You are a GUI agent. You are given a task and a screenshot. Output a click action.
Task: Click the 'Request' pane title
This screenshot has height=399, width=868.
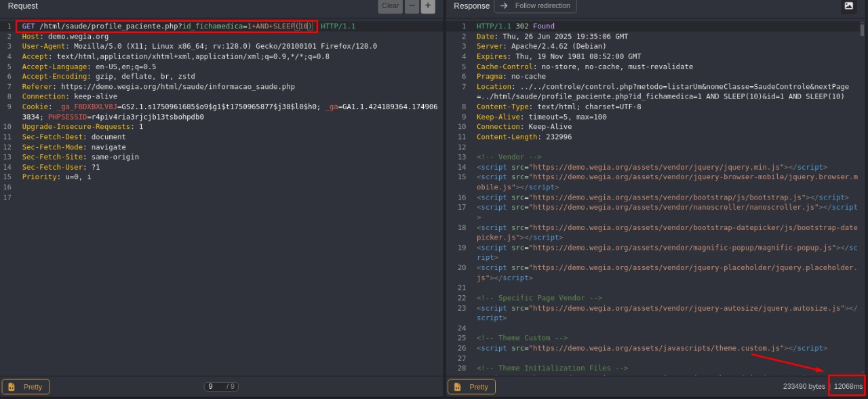click(x=23, y=5)
